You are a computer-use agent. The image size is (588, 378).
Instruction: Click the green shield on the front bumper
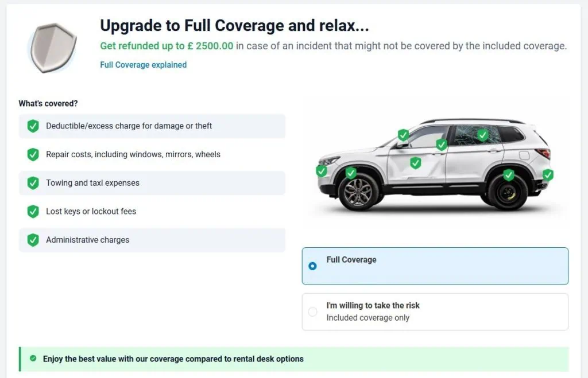click(x=322, y=171)
